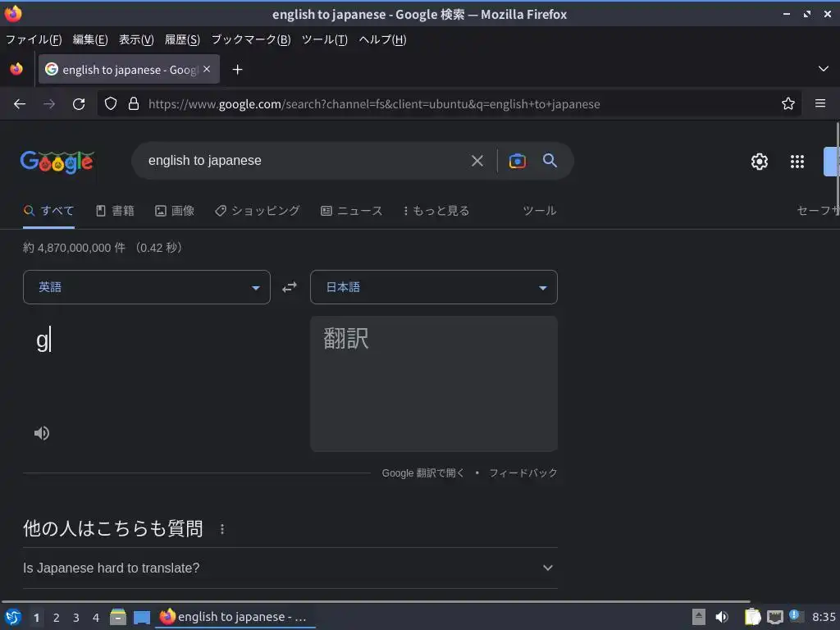This screenshot has height=630, width=840.
Task: Click the horizontal page scrollbar
Action: (x=375, y=601)
